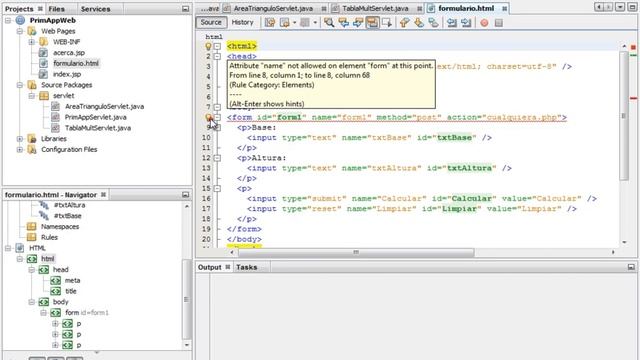Screen dimensions: 640x360
Task: Click Shift Line Right icon
Action: [x=466, y=22]
